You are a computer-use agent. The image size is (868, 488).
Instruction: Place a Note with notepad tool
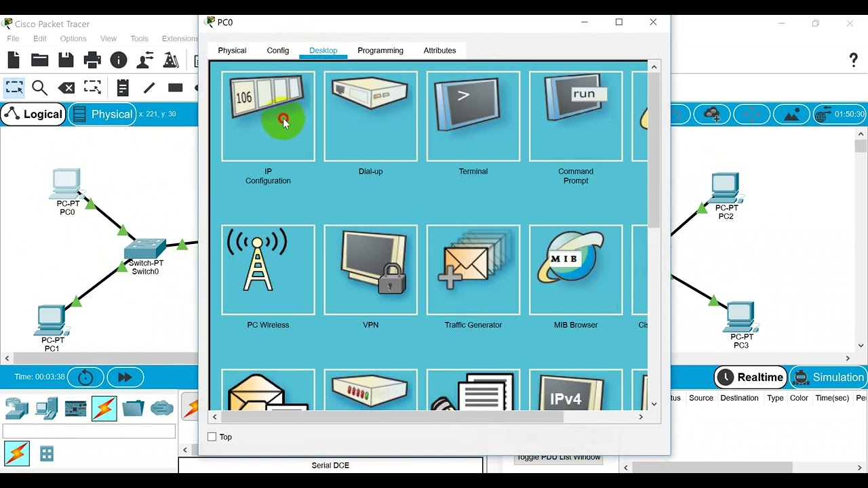point(123,87)
